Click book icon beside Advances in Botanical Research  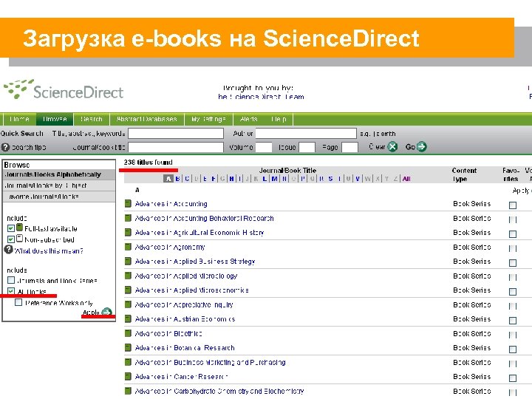pyautogui.click(x=128, y=347)
